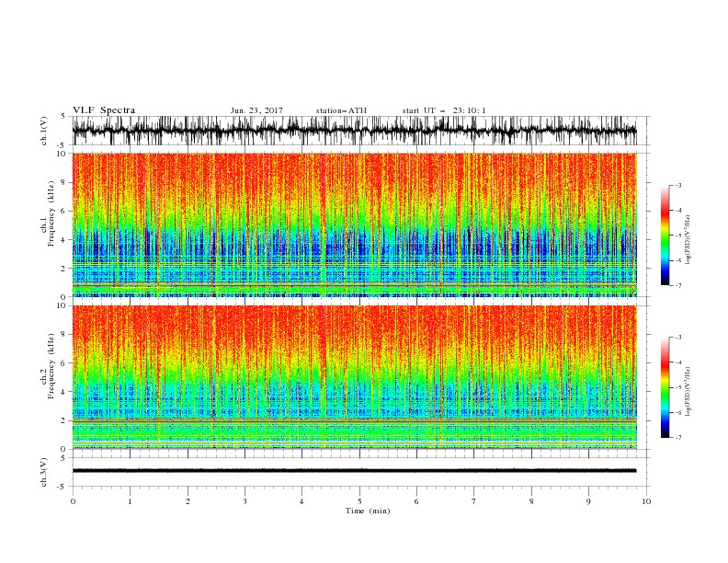Click the date 'Jun. 23, 2017'
The height and width of the screenshot is (563, 728).
click(256, 110)
